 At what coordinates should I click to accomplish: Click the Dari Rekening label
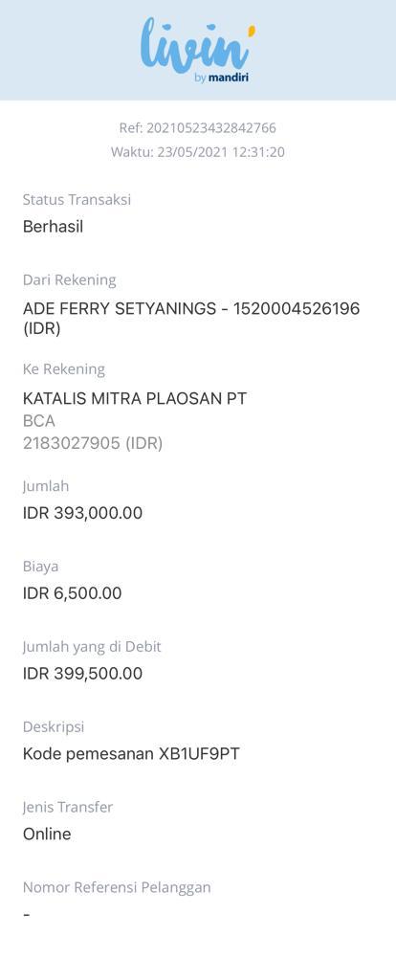69,280
